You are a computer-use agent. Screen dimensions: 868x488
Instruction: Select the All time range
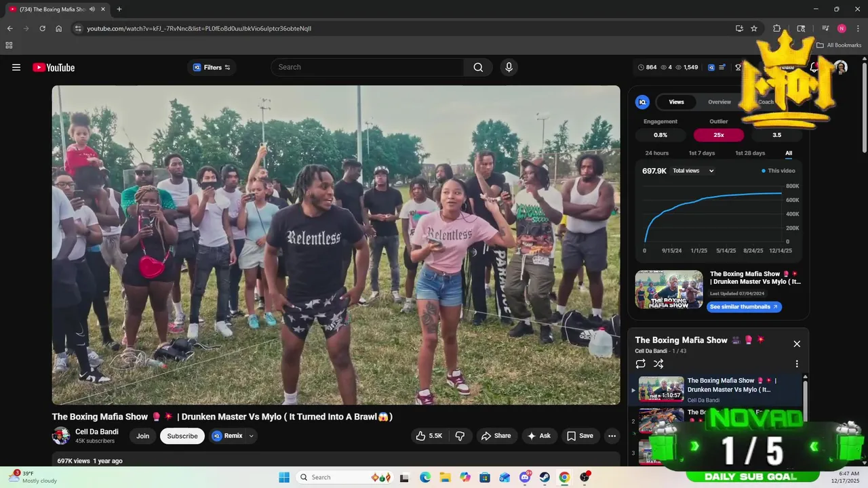[x=789, y=153]
